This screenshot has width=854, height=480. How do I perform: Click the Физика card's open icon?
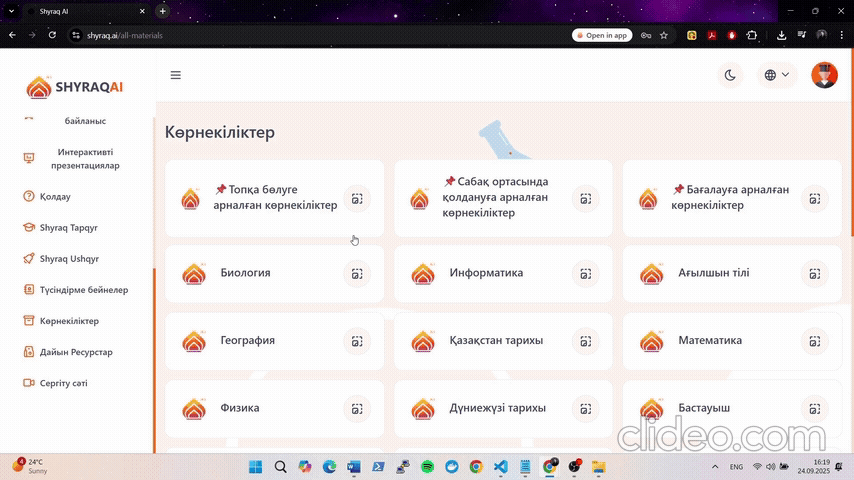[x=357, y=409]
